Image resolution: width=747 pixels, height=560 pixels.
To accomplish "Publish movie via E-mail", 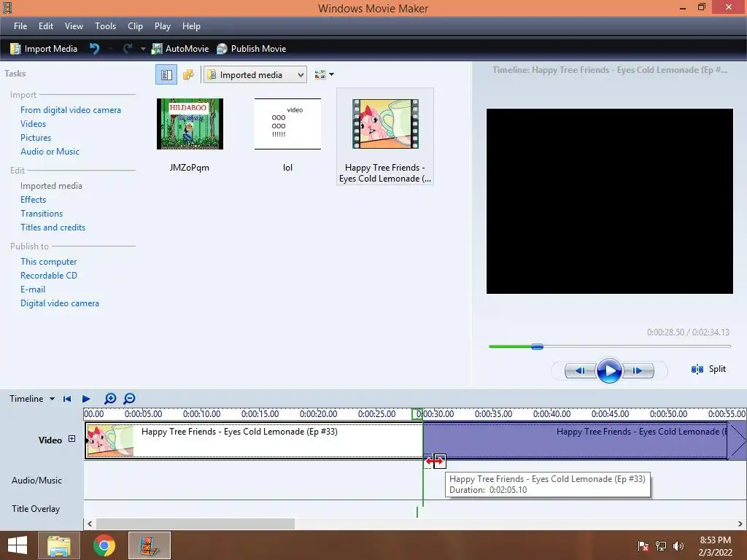I will [x=33, y=289].
